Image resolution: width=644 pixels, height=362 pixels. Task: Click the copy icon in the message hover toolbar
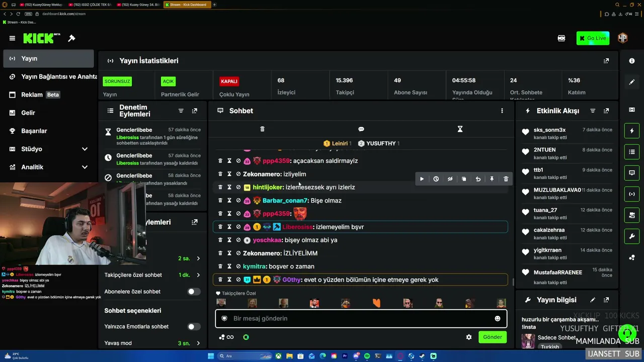(464, 179)
